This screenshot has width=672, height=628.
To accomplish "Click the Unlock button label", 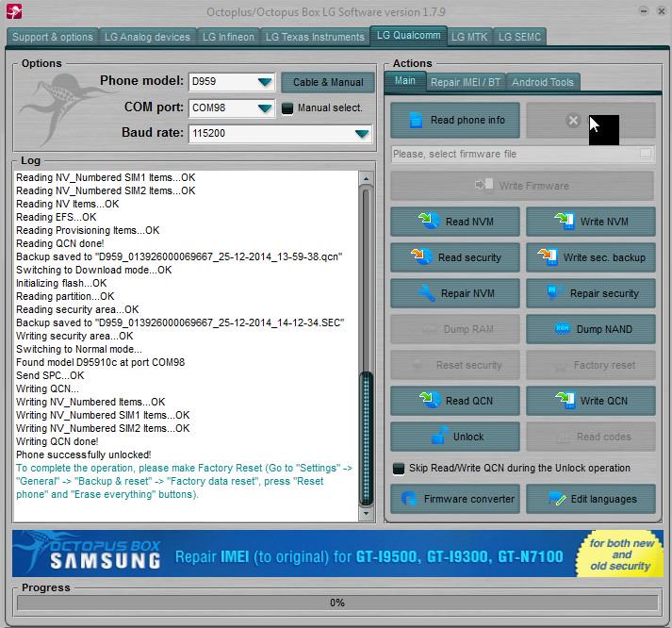I will [x=468, y=437].
